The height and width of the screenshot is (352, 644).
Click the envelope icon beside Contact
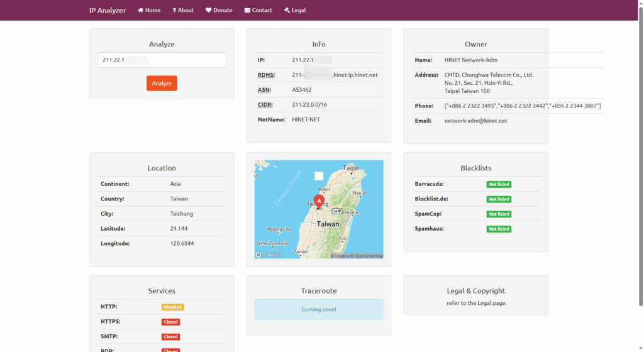click(247, 10)
